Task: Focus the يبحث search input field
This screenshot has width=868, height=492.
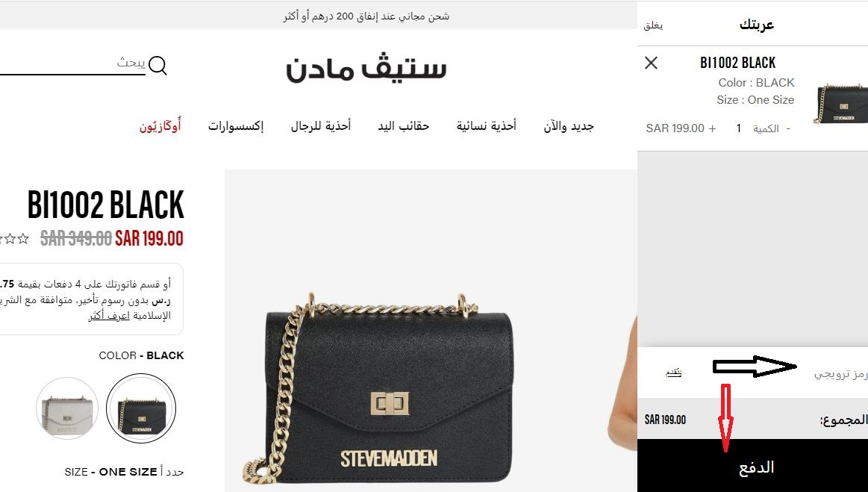Action: coord(72,63)
